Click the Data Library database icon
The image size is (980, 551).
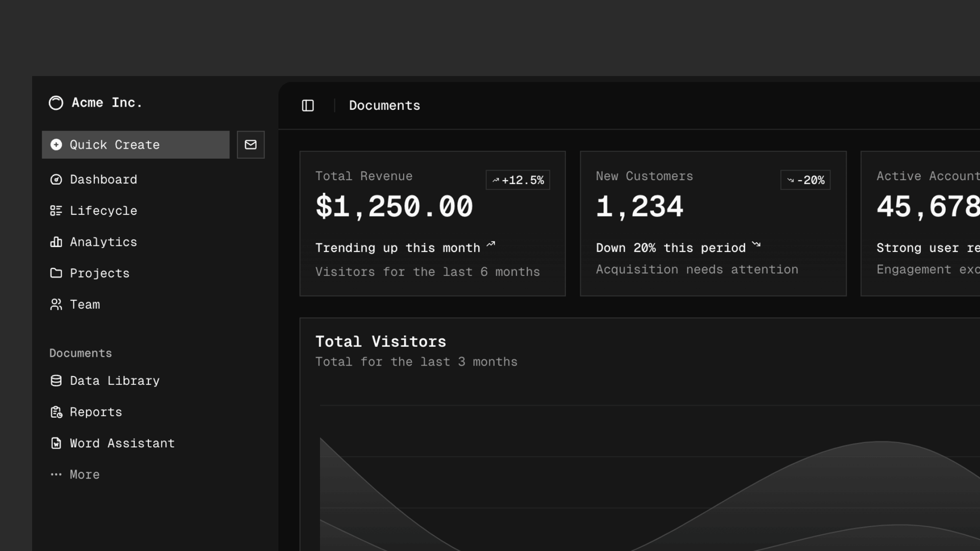56,381
